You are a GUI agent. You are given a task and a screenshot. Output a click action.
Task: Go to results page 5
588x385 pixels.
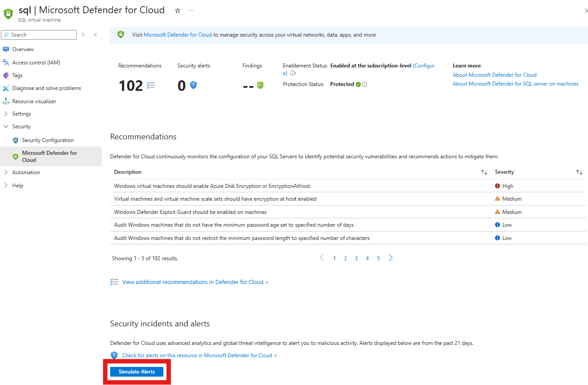(378, 258)
